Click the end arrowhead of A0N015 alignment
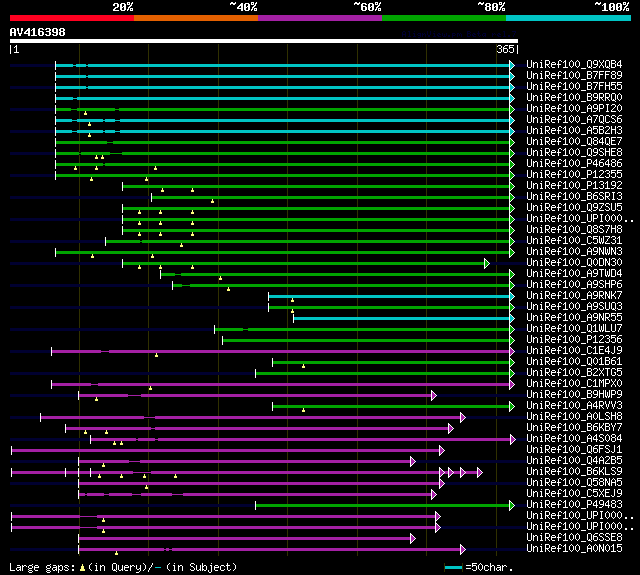Image resolution: width=640 pixels, height=575 pixels. pos(463,550)
